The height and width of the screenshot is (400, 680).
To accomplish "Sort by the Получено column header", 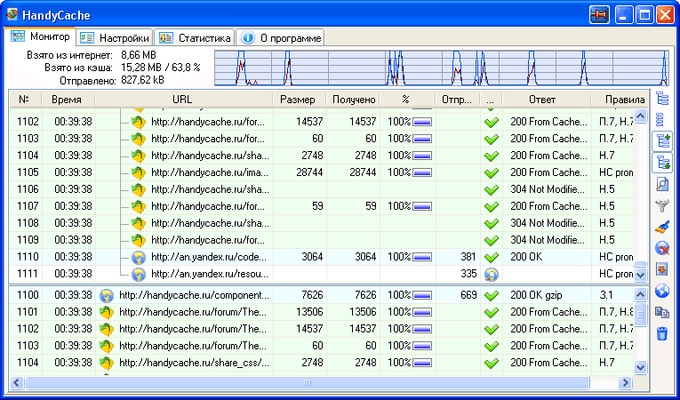I will pyautogui.click(x=353, y=99).
